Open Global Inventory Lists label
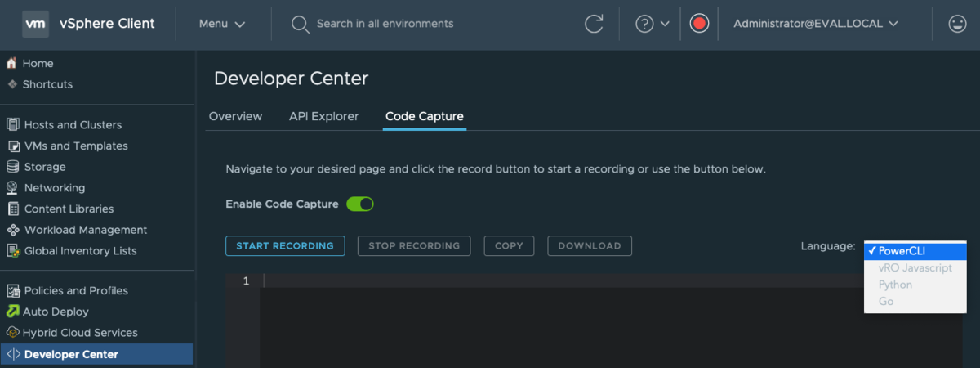Image resolution: width=980 pixels, height=368 pixels. tap(81, 251)
